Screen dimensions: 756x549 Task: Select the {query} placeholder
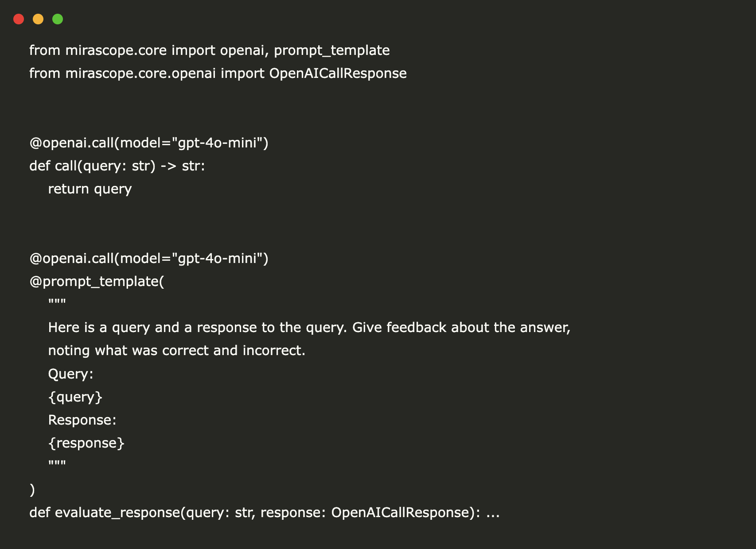pyautogui.click(x=75, y=397)
